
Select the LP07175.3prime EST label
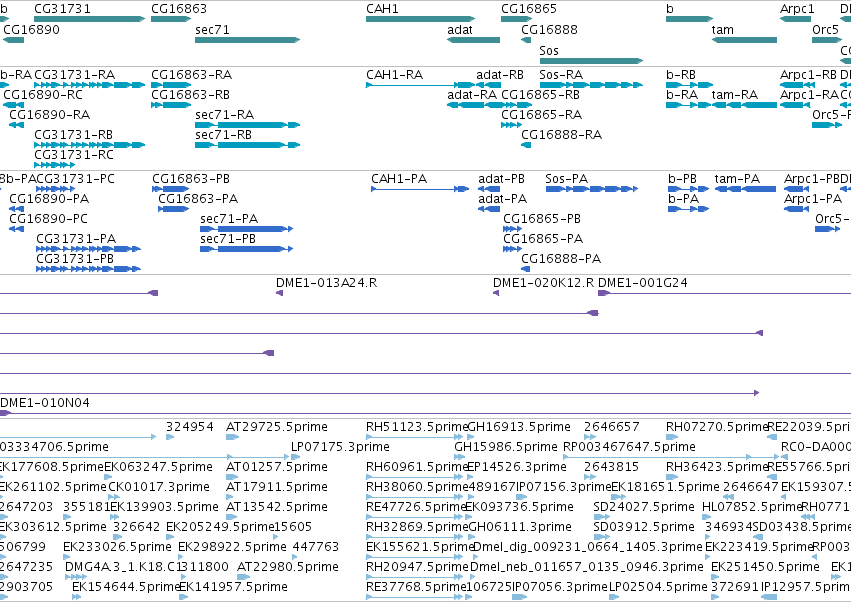click(340, 447)
